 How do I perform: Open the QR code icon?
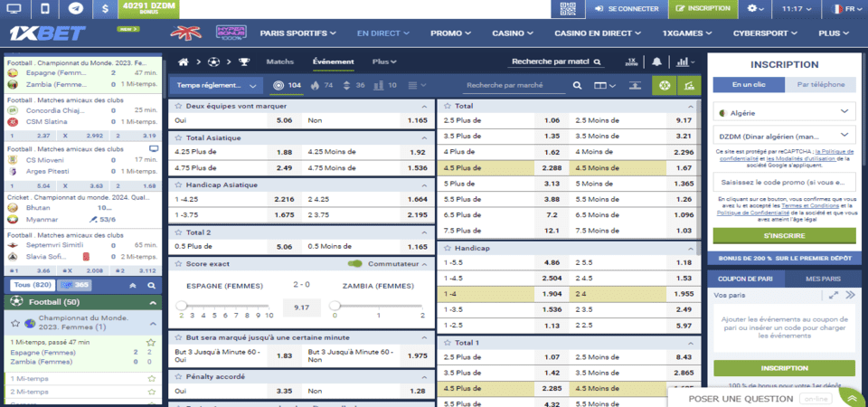568,9
